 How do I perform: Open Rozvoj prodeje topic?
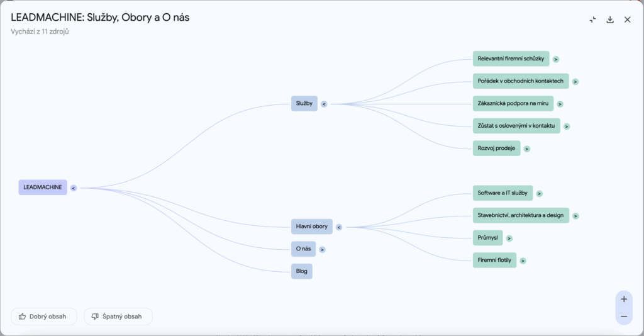point(497,148)
